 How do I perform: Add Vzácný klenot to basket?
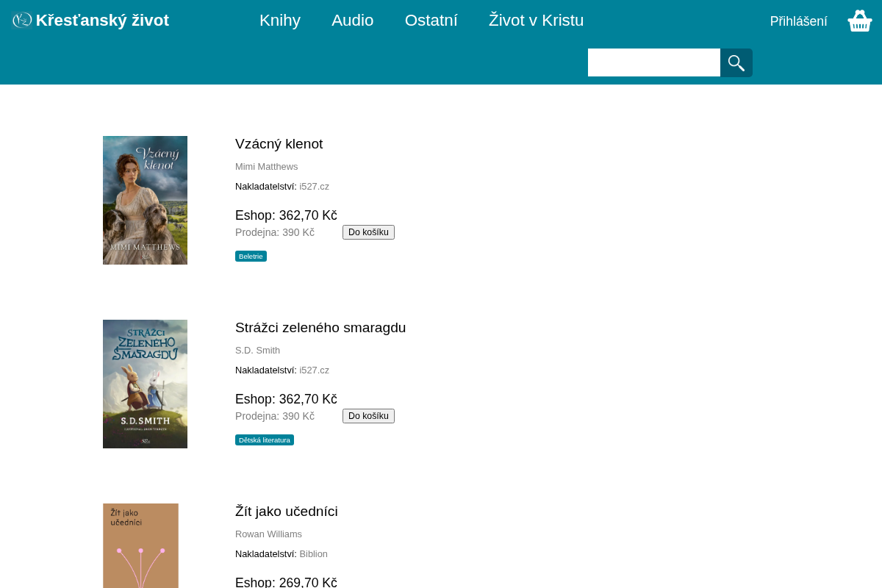pyautogui.click(x=368, y=232)
